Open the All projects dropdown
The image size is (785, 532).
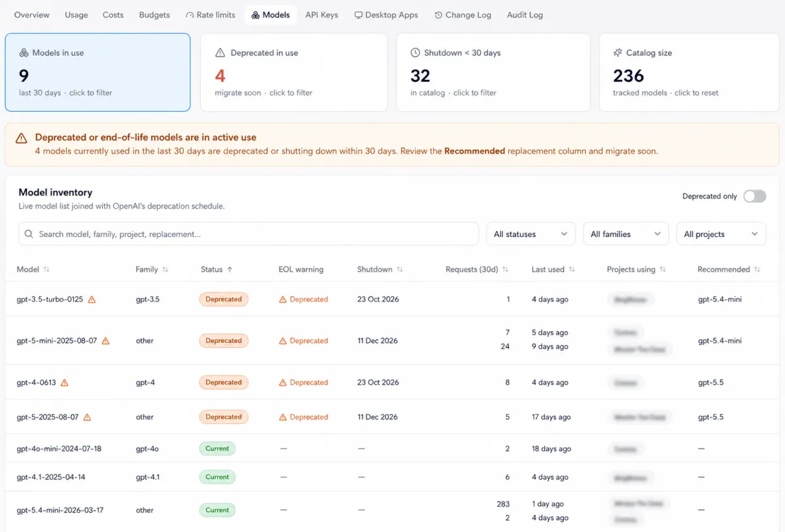(x=721, y=234)
